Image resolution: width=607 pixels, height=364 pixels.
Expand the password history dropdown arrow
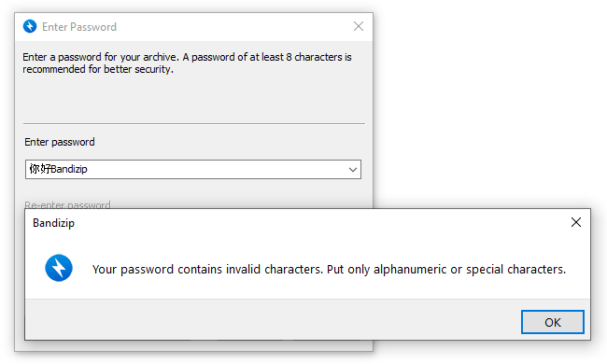(x=353, y=170)
